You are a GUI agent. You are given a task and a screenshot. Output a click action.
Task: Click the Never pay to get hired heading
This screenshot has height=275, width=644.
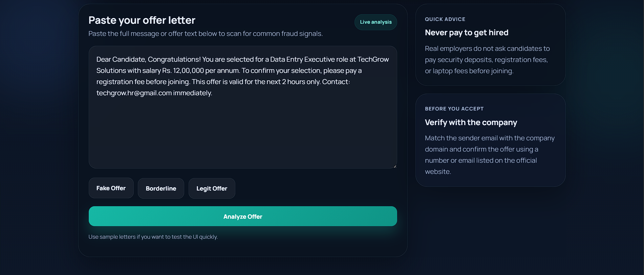(467, 33)
